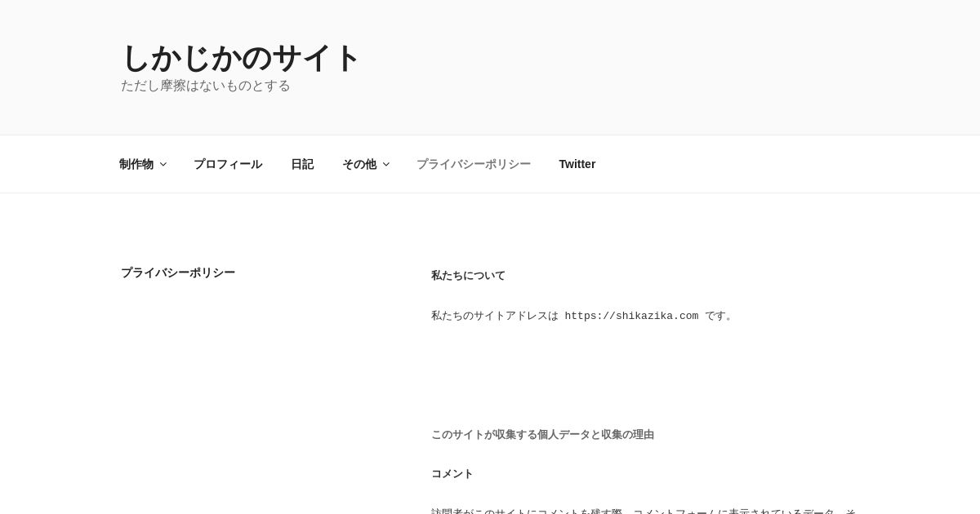Select the プライバシーポリシー menu item
The width and height of the screenshot is (980, 514).
[x=474, y=164]
